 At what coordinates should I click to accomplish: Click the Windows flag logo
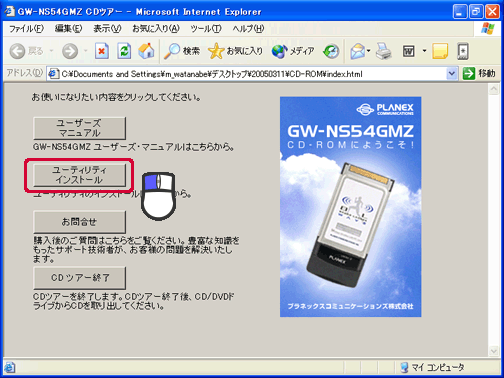[488, 29]
